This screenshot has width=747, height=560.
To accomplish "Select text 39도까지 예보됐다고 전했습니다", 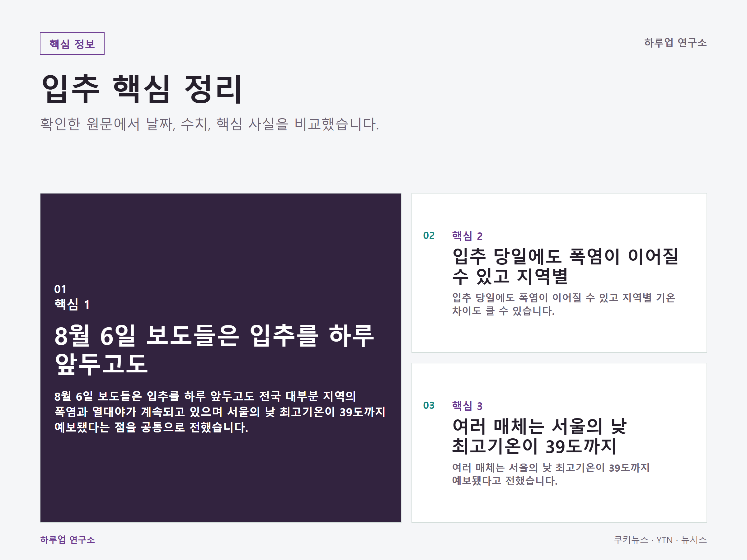I will tap(551, 474).
